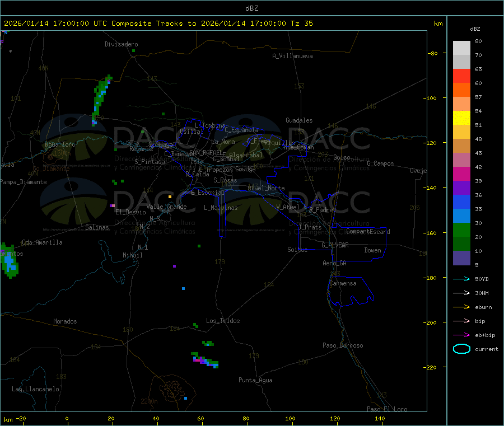Image resolution: width=504 pixels, height=426 pixels.
Task: Click the SAN_RAFAEL label on the map
Action: coord(206,152)
